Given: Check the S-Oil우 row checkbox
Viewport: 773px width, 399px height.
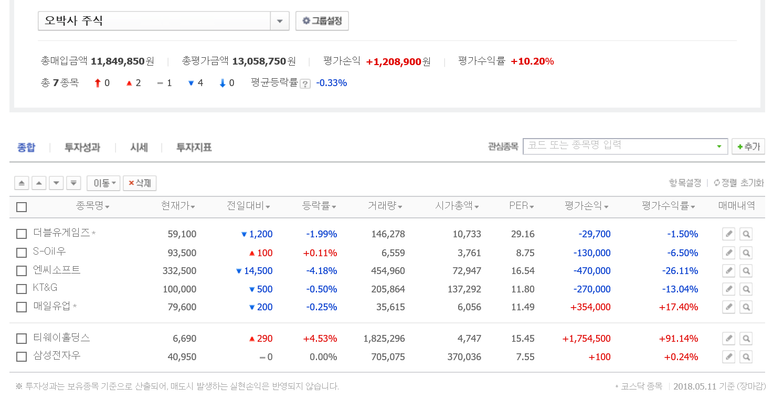Looking at the screenshot, I should (21, 253).
